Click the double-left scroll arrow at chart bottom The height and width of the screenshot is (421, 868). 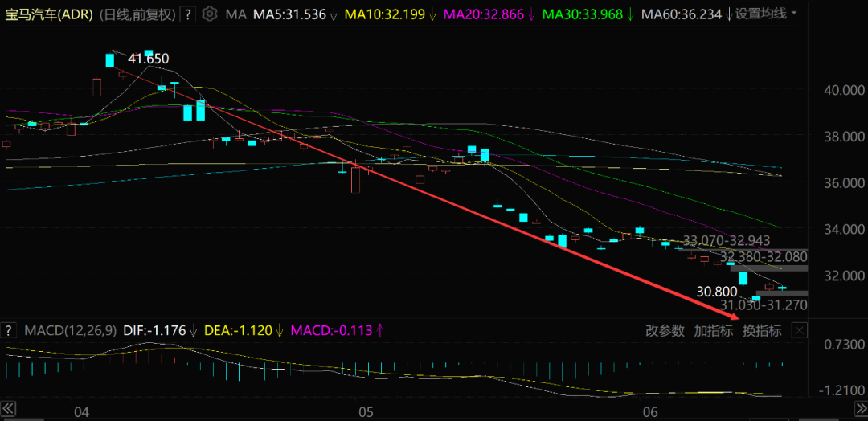(9, 410)
